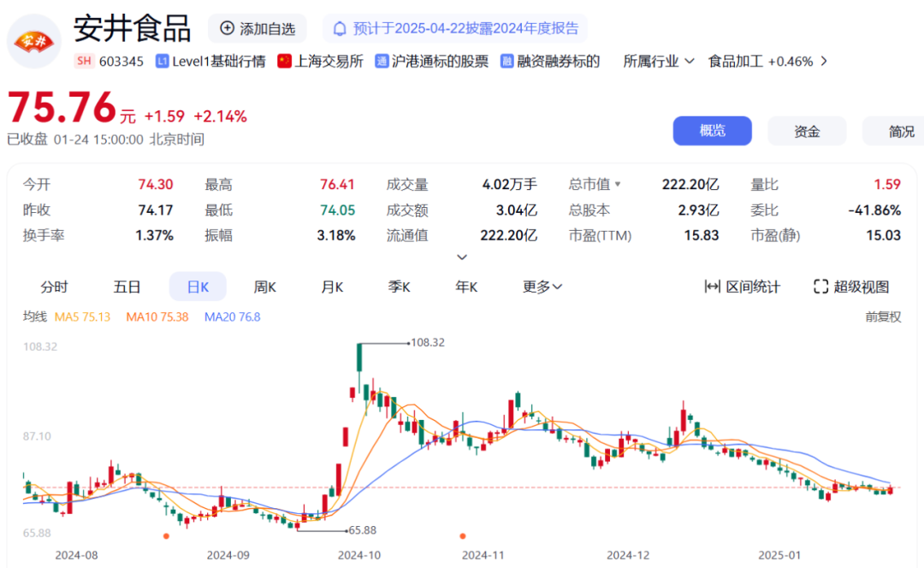Click the MA5 75.13 indicator label
Viewport: 924px width, 568px height.
pyautogui.click(x=82, y=317)
